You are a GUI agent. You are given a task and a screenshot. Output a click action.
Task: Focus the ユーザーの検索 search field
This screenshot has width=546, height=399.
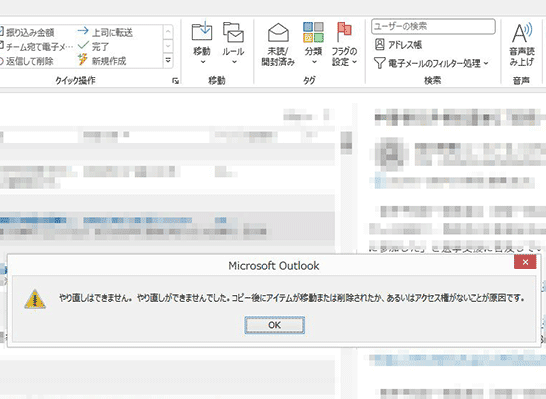coord(433,26)
